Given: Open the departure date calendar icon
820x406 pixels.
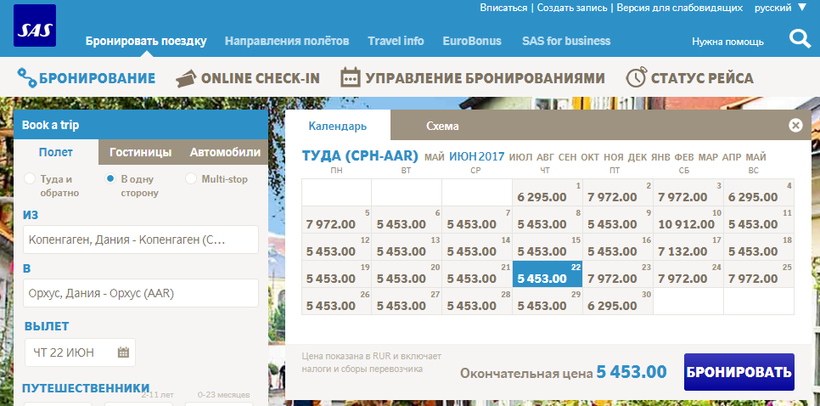Looking at the screenshot, I should point(123,352).
